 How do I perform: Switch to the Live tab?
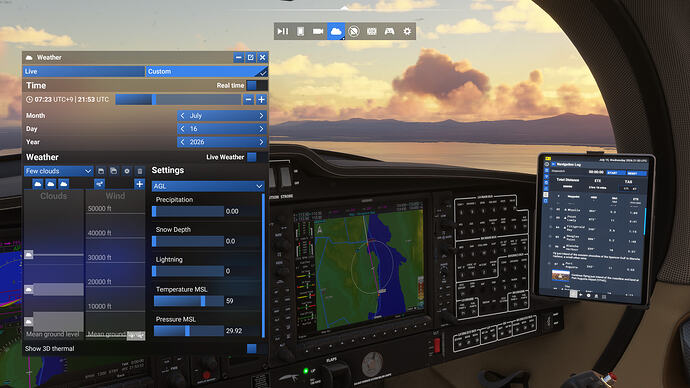point(84,71)
